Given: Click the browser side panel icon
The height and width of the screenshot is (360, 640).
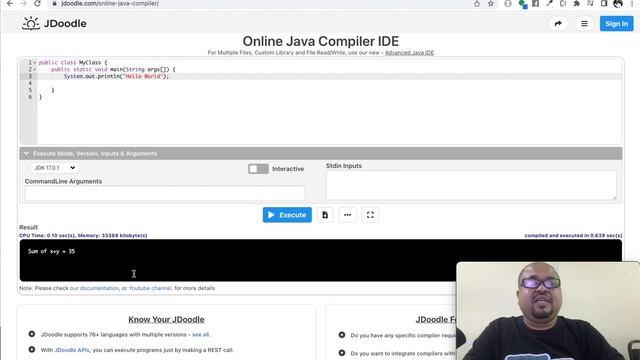Looking at the screenshot, I should point(604,3).
